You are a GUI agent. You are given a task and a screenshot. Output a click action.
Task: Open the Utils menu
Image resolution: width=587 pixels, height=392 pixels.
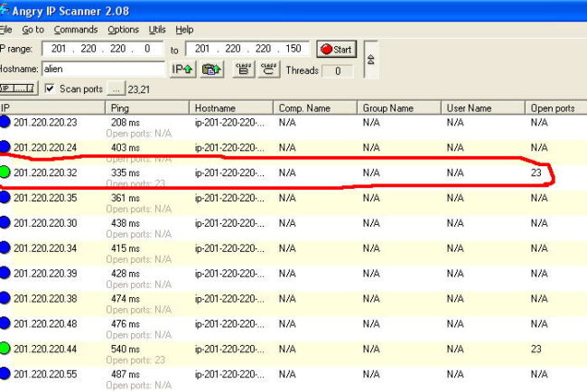tap(157, 30)
